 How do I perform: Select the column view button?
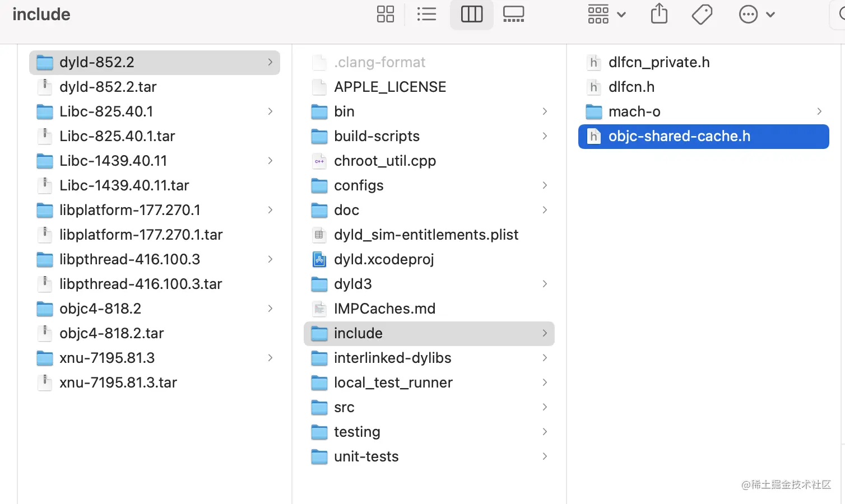click(472, 14)
